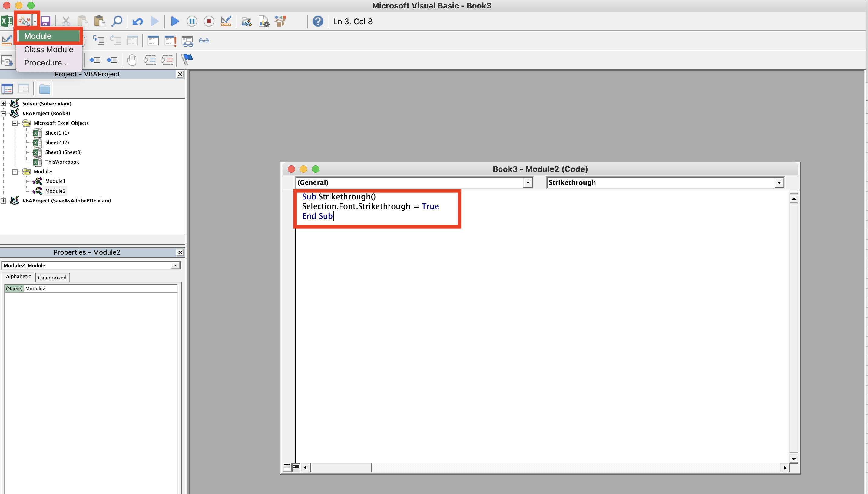Click the code window's scroll-up arrow
Viewport: 868px width, 494px height.
tap(793, 198)
